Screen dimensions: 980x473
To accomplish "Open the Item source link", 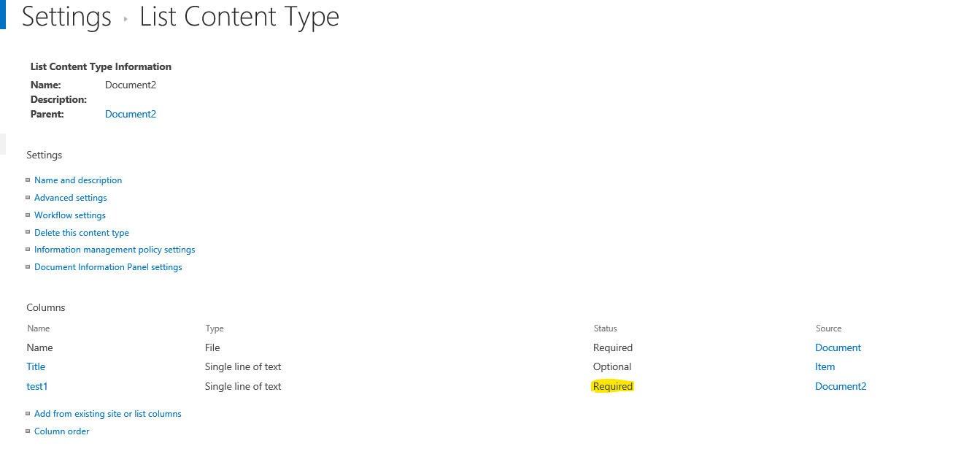I will tap(825, 366).
